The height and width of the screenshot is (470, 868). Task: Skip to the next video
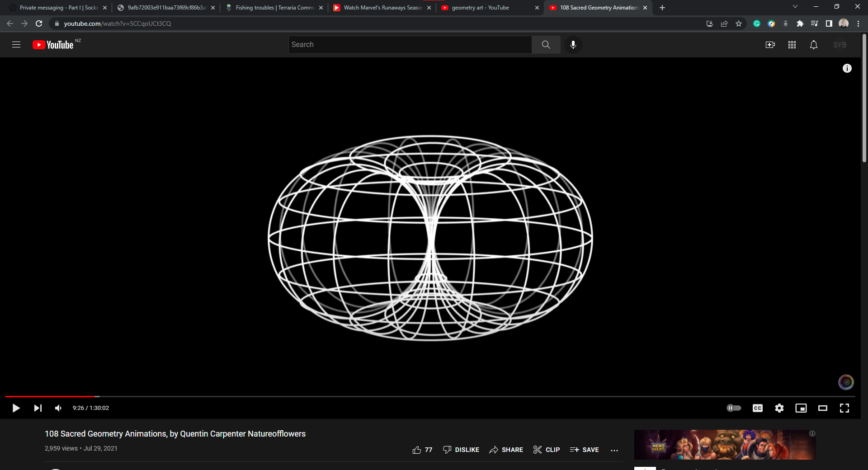38,408
